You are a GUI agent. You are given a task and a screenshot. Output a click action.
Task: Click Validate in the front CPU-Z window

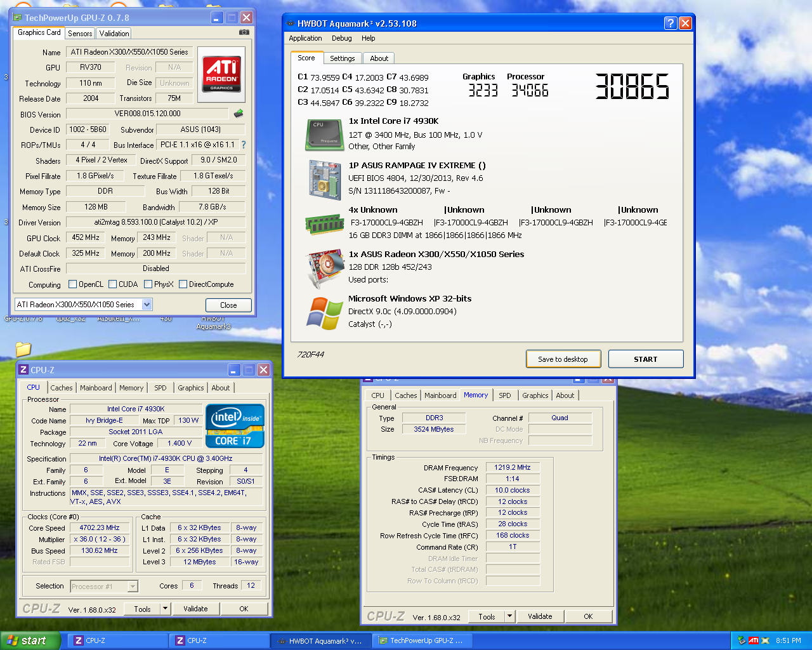[x=195, y=609]
